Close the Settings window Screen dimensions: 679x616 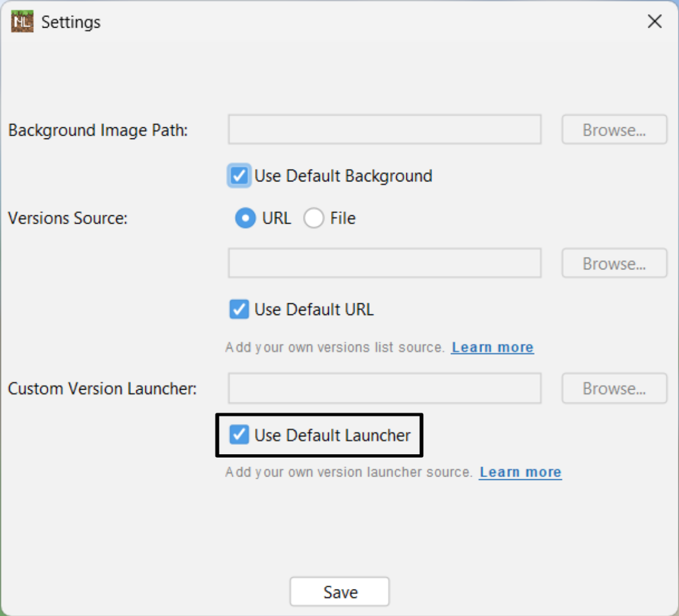[655, 22]
